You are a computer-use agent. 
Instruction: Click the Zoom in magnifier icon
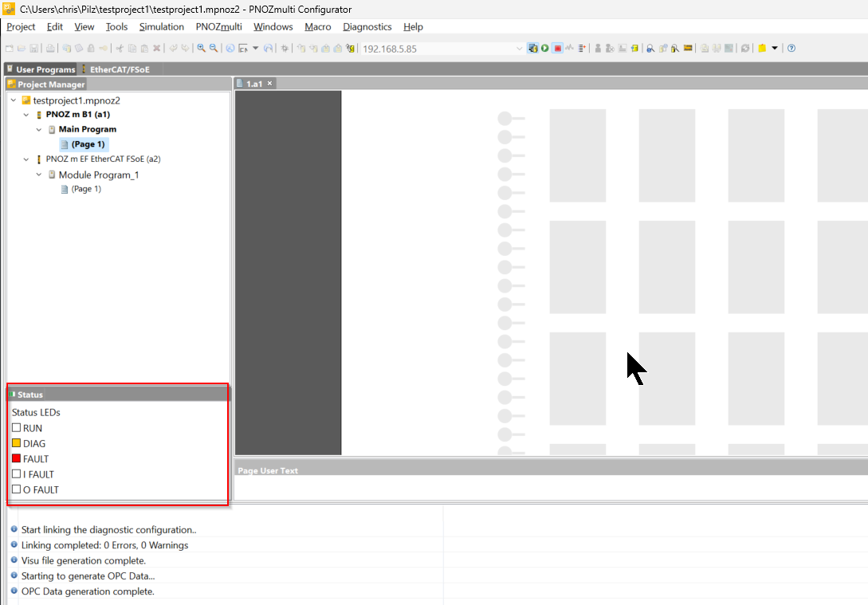202,48
